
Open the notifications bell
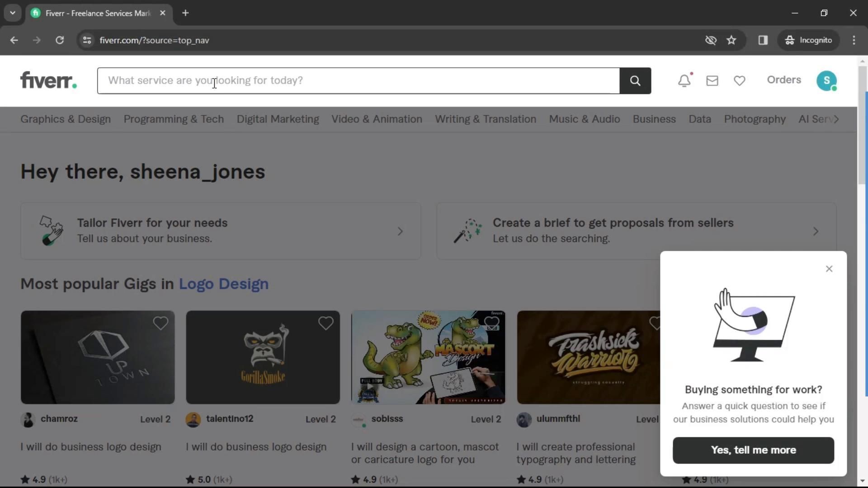click(684, 80)
